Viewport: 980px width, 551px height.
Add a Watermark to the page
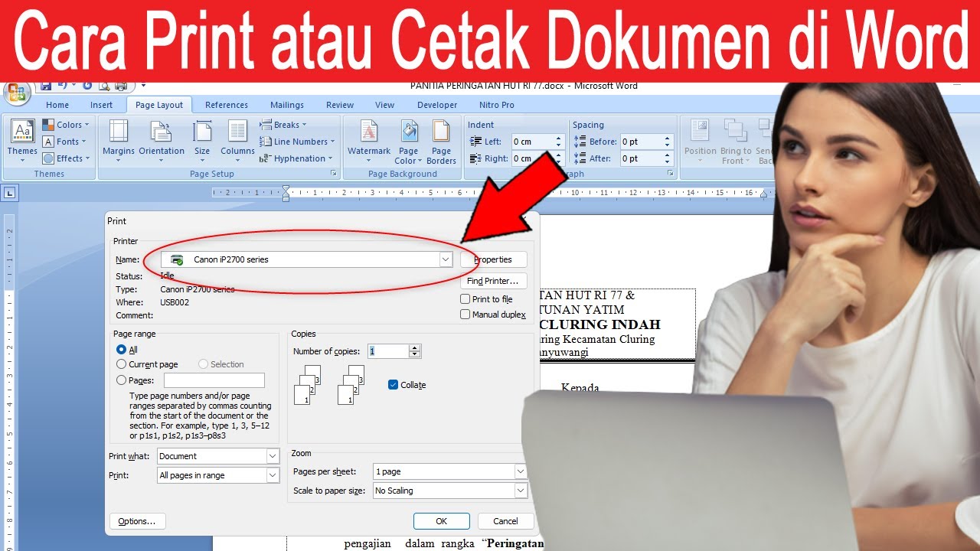pos(369,142)
